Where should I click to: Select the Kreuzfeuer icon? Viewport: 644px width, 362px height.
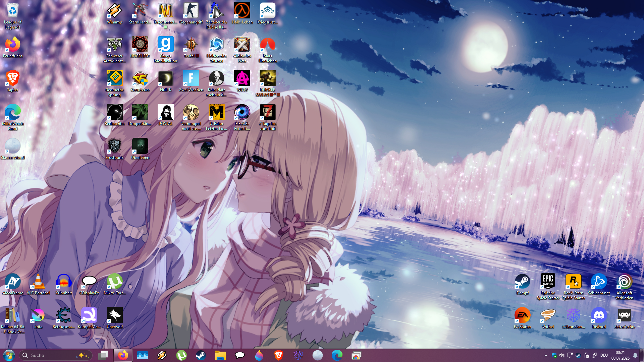(140, 81)
